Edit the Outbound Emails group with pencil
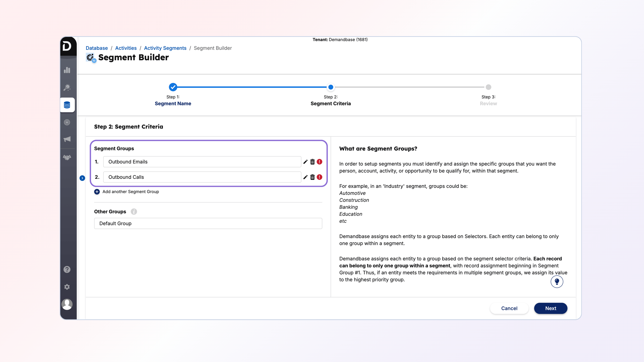Screen dimensions: 644x362 pos(305,162)
